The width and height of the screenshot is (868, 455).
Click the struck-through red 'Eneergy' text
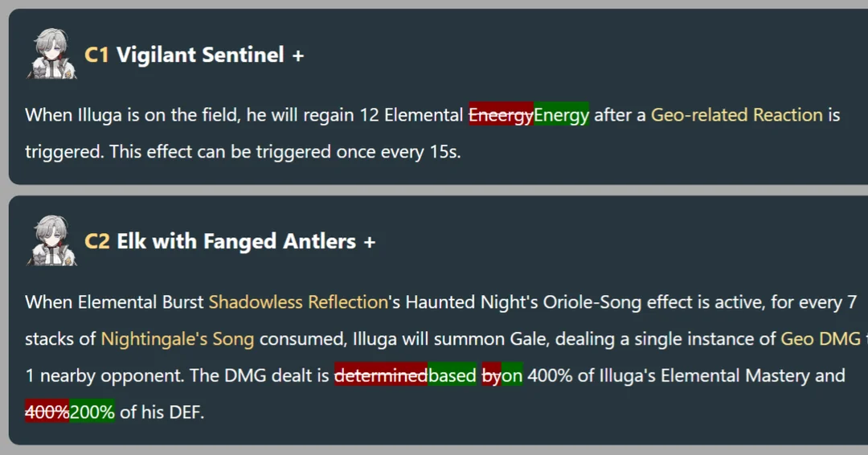click(x=501, y=114)
